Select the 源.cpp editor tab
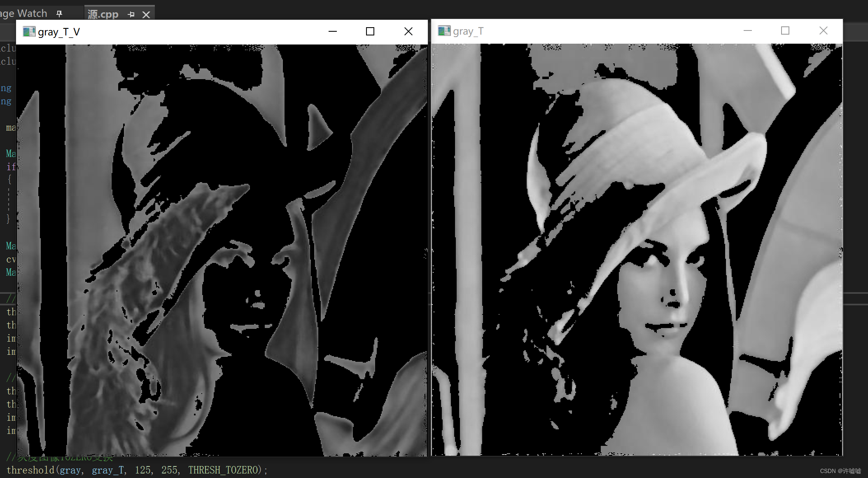This screenshot has height=478, width=868. [x=102, y=14]
